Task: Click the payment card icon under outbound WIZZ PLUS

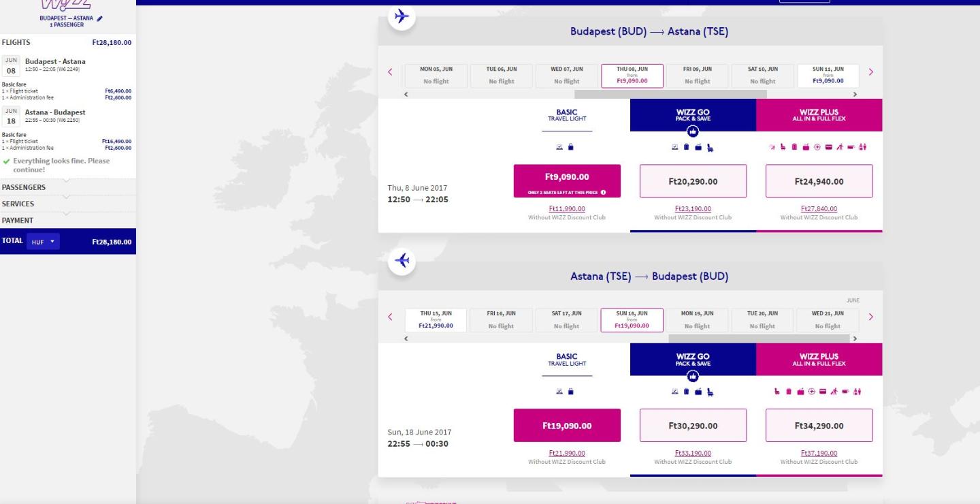Action: tap(829, 146)
